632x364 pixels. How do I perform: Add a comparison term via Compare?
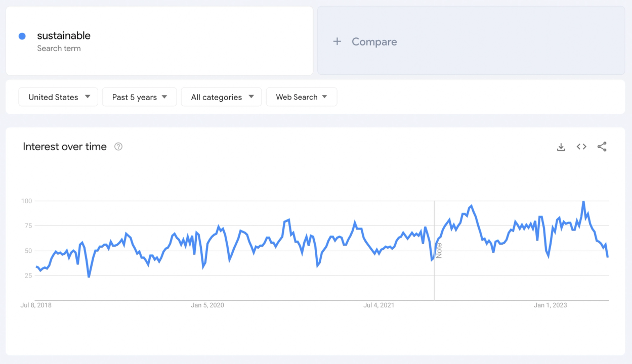point(374,42)
